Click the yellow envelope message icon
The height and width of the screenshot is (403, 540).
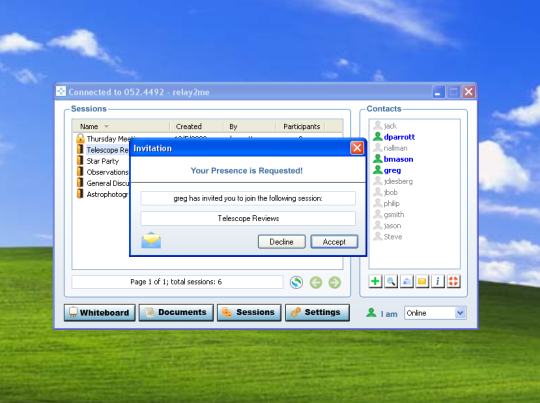422,281
